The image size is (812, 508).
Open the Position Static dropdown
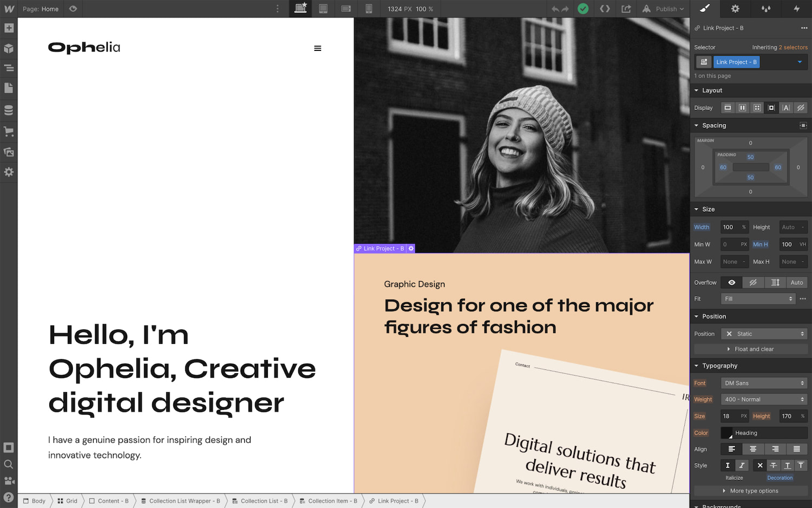[764, 334]
